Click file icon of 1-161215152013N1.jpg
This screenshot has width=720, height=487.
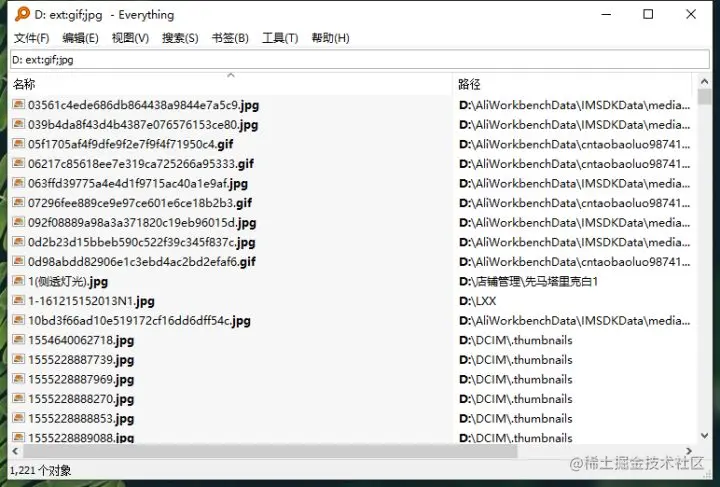(x=18, y=301)
